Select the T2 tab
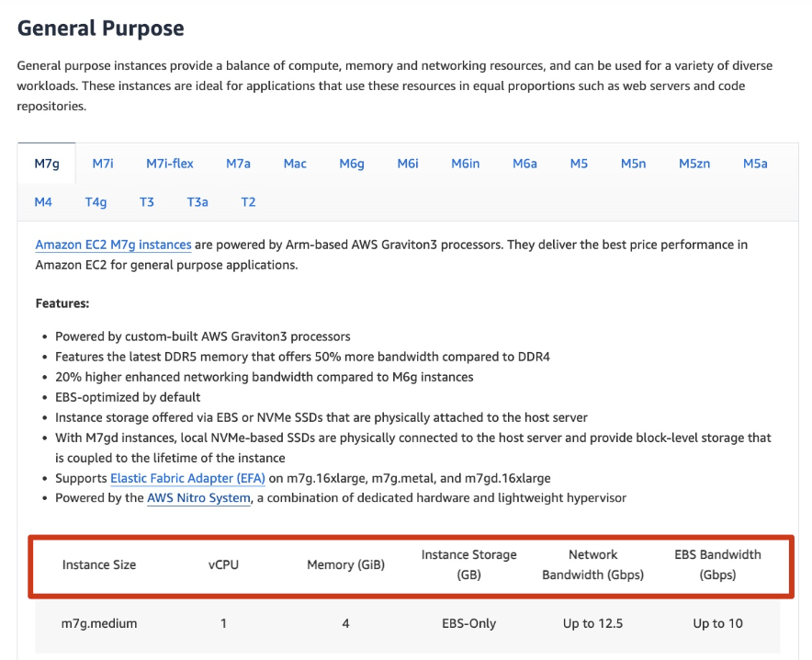Screen dimensions: 812x660 pos(248,202)
